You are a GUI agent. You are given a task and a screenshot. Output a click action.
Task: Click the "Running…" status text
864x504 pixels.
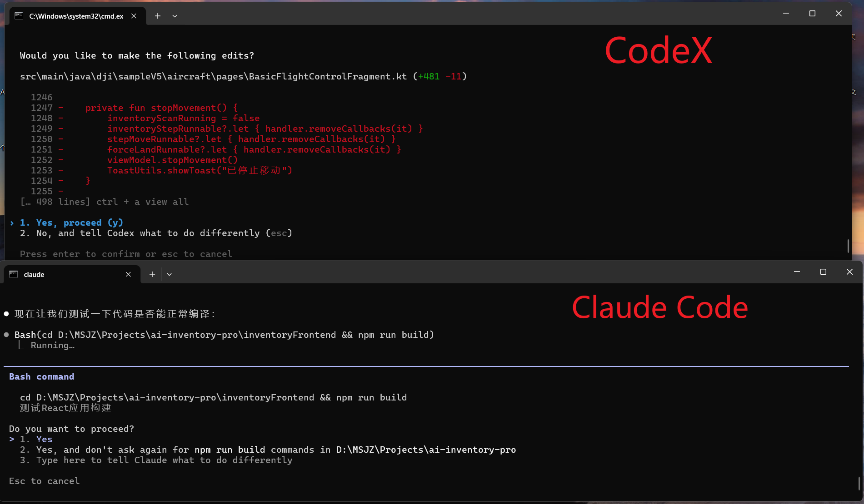52,345
